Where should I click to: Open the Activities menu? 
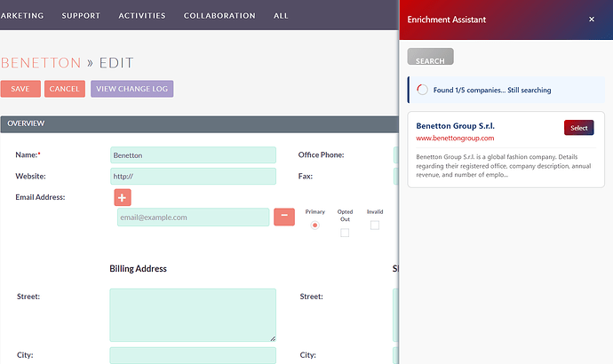pyautogui.click(x=142, y=16)
